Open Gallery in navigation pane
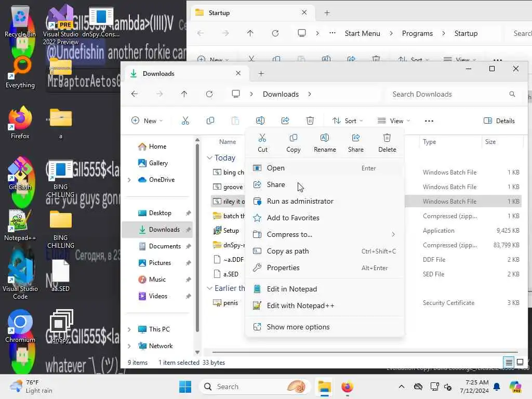This screenshot has width=532, height=399. (x=158, y=163)
